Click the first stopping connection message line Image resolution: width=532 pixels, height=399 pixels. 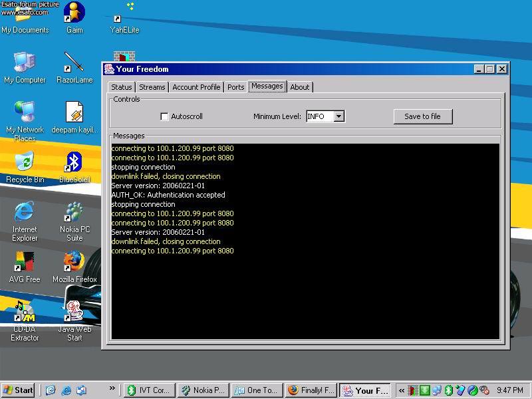(143, 167)
